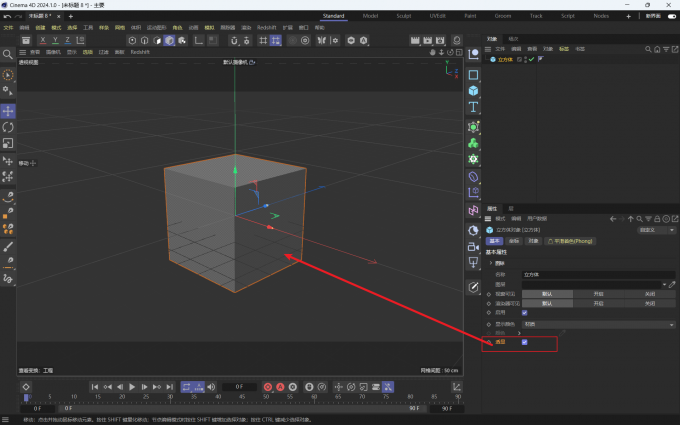Select the Scale tool in left toolbar
The height and width of the screenshot is (425, 680).
[x=8, y=143]
